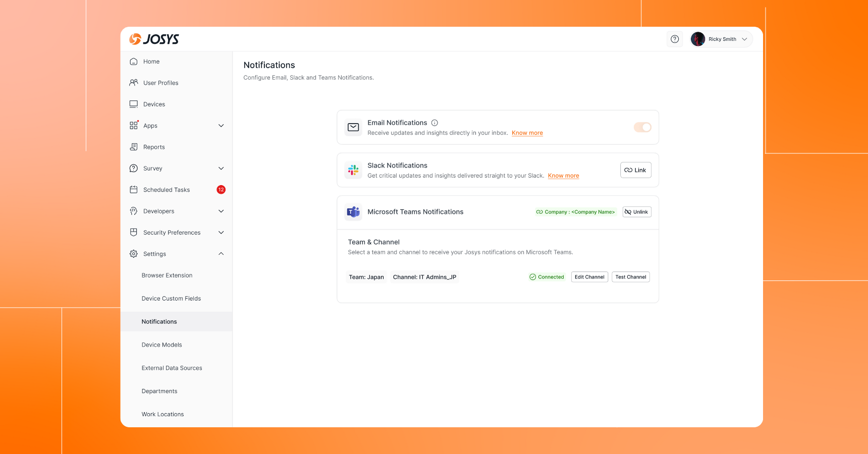Click Microsoft Teams Notifications title
Screen dimensions: 868x454
click(x=415, y=212)
